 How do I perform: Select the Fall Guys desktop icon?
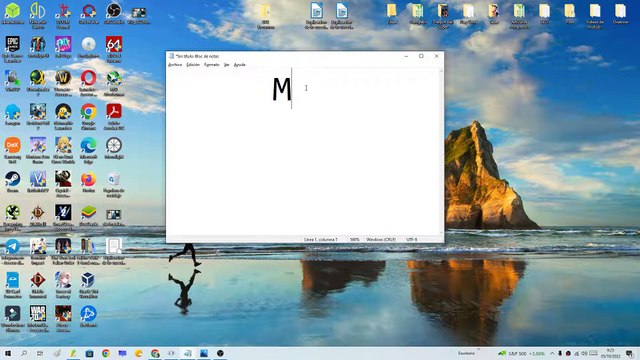63,47
